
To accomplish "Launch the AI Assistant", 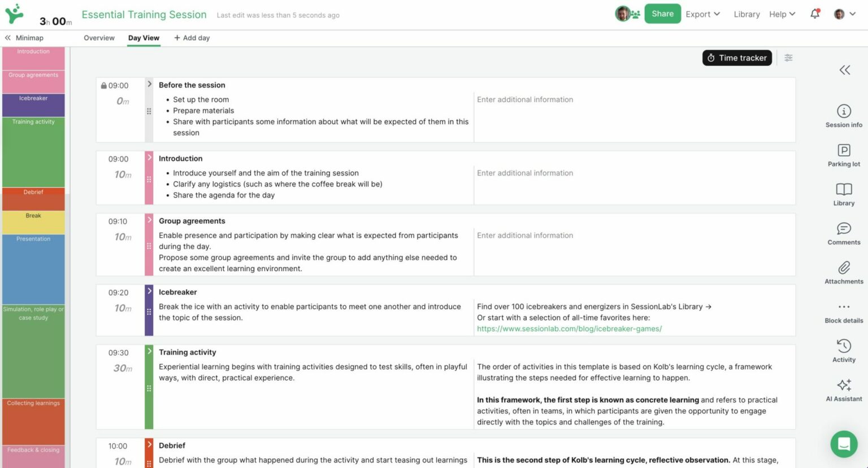I will coord(843,388).
